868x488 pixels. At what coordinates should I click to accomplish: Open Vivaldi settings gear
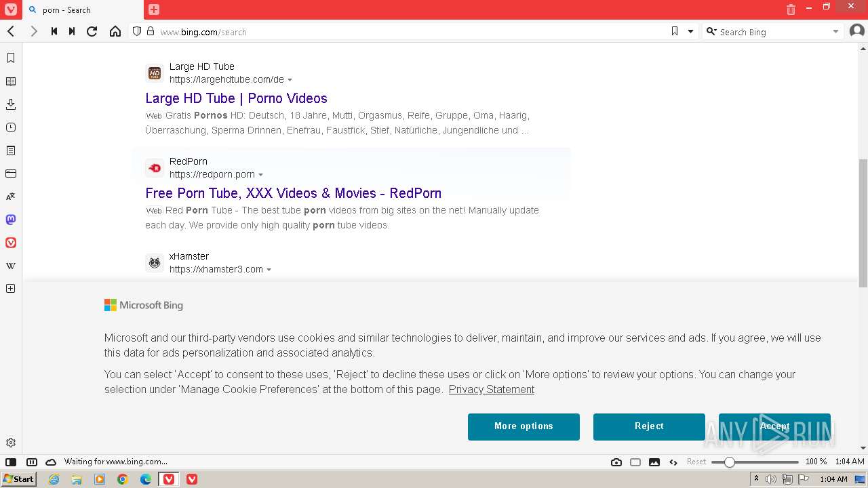tap(11, 443)
